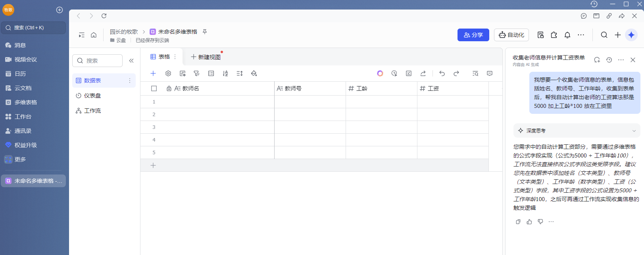
Task: Open the sort tool in the table toolbar
Action: [225, 73]
